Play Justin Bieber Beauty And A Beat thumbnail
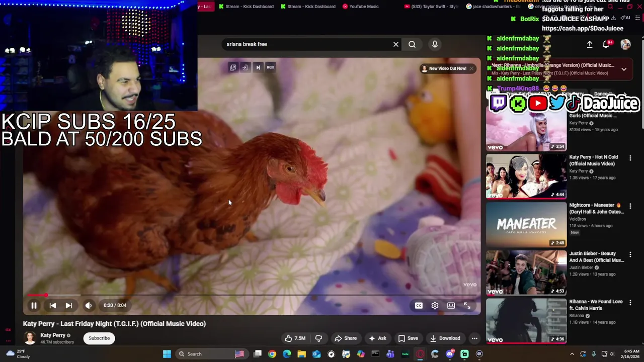 (526, 273)
